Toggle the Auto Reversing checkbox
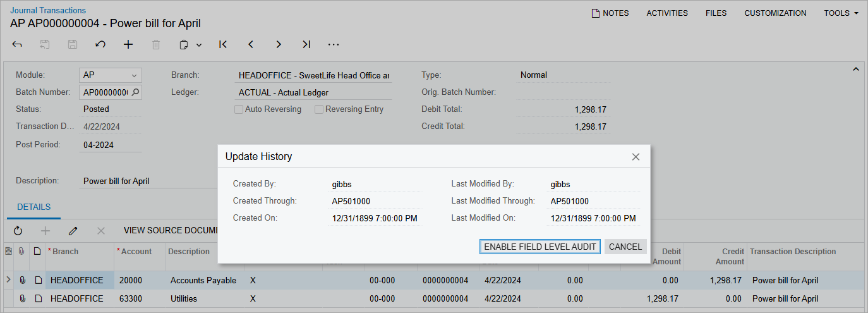 (239, 109)
